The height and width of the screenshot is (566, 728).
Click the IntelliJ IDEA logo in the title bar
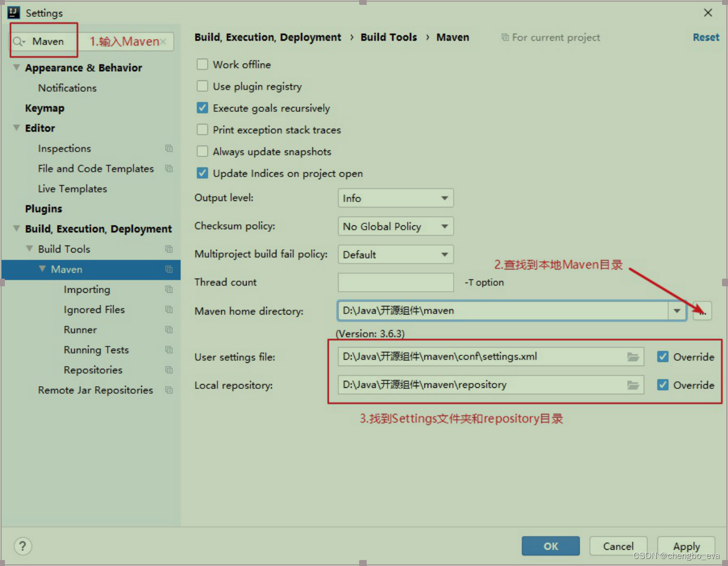pyautogui.click(x=14, y=12)
